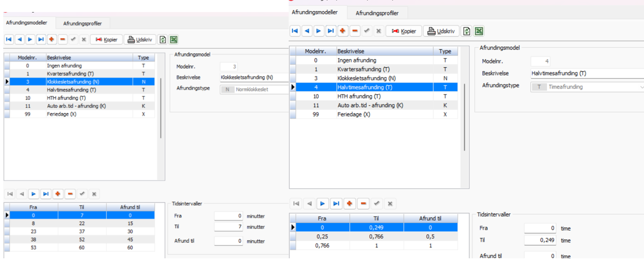Click the refresh icon in the right window toolbar
The height and width of the screenshot is (262, 644).
(x=467, y=31)
